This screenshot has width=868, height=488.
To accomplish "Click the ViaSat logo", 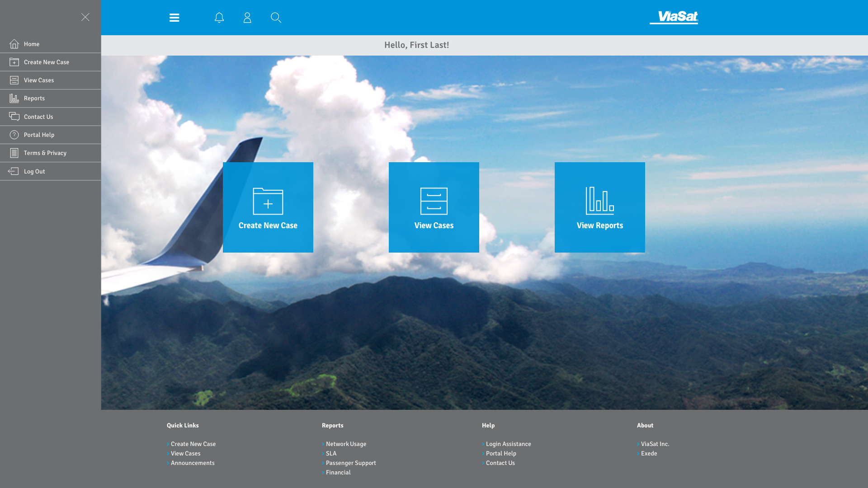I will pyautogui.click(x=674, y=17).
